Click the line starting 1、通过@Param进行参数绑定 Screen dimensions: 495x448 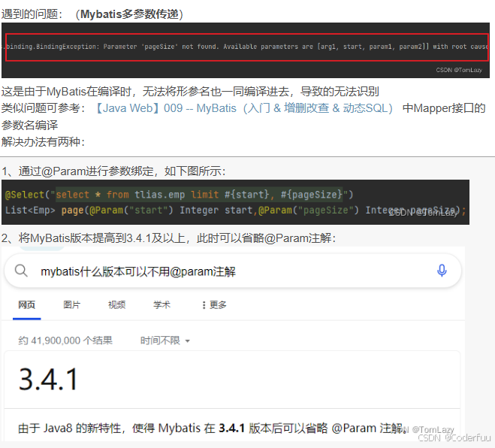[113, 171]
